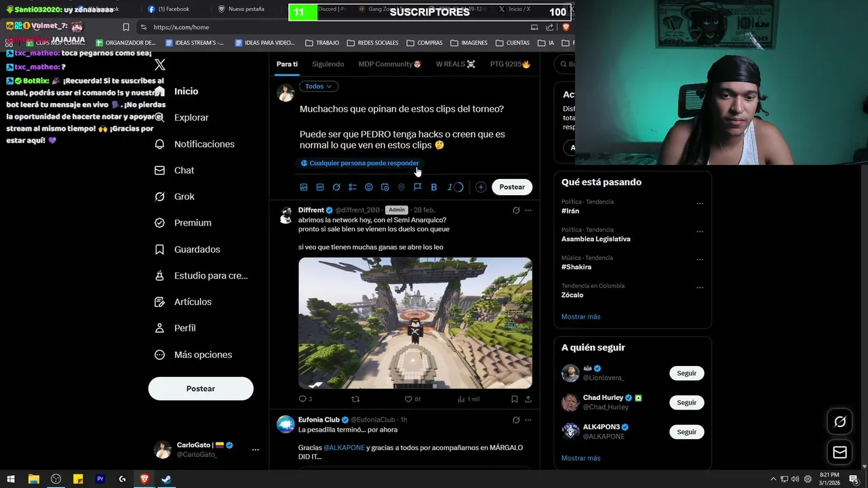The width and height of the screenshot is (868, 488).
Task: Open Diffrent's profile avatar
Action: [x=286, y=216]
